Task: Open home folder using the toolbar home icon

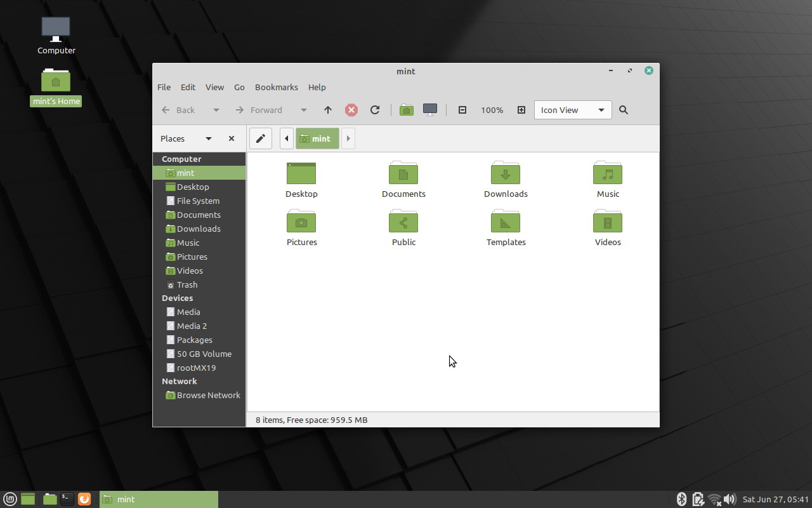Action: tap(406, 110)
